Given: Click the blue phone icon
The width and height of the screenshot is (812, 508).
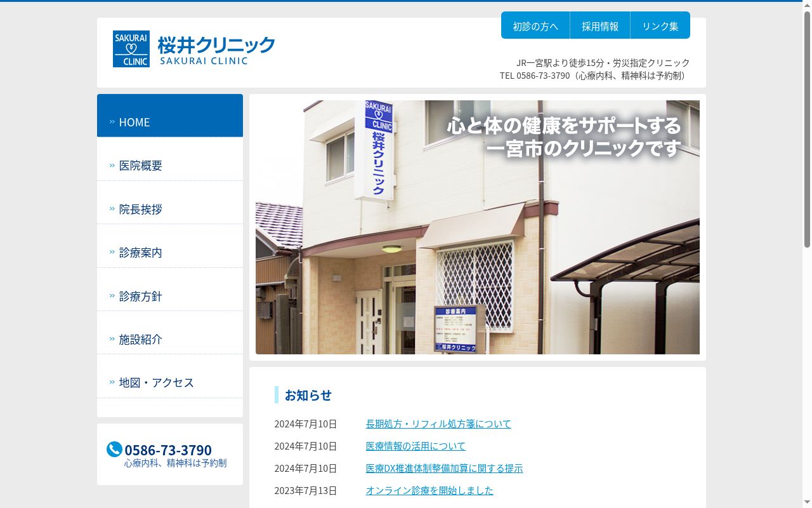Looking at the screenshot, I should tap(114, 450).
